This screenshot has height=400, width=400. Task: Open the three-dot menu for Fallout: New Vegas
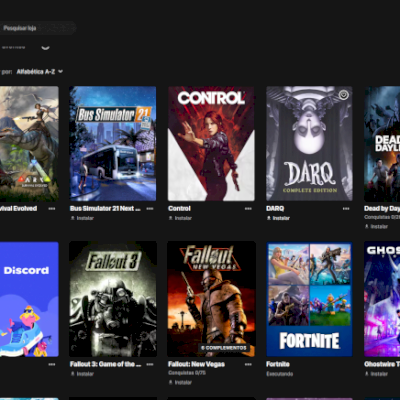pos(248,364)
